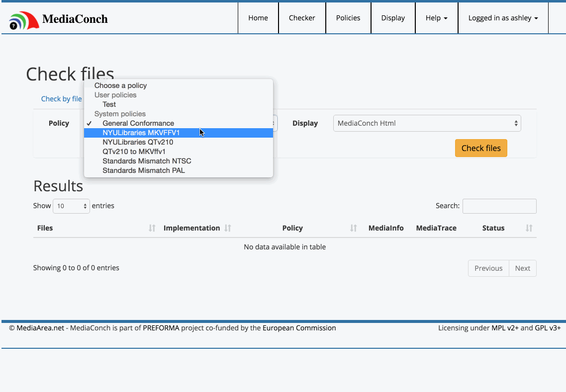Click the MediaInfo column header

point(386,228)
